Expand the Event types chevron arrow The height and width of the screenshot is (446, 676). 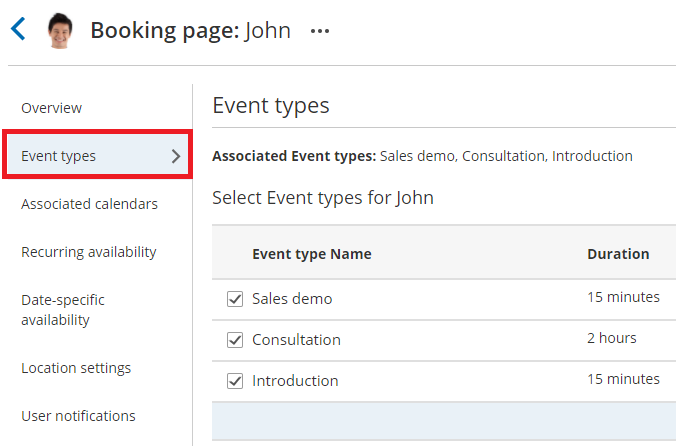pos(176,156)
